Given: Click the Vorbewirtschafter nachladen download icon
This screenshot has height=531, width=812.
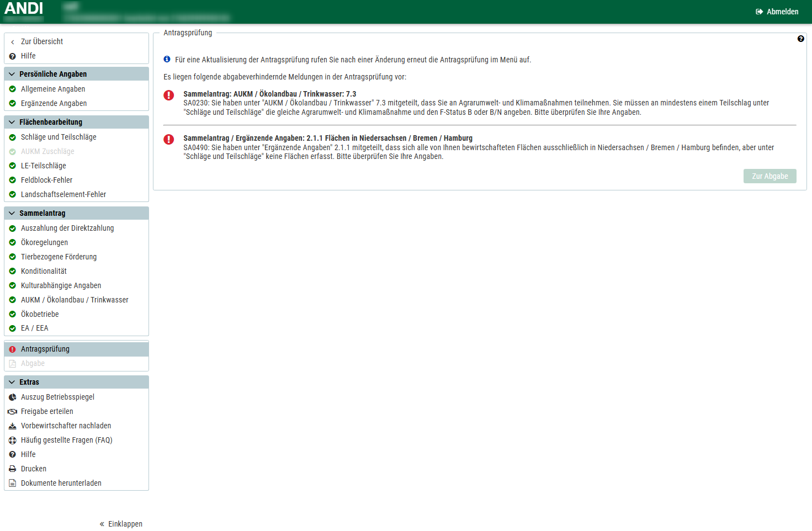Looking at the screenshot, I should [x=13, y=426].
